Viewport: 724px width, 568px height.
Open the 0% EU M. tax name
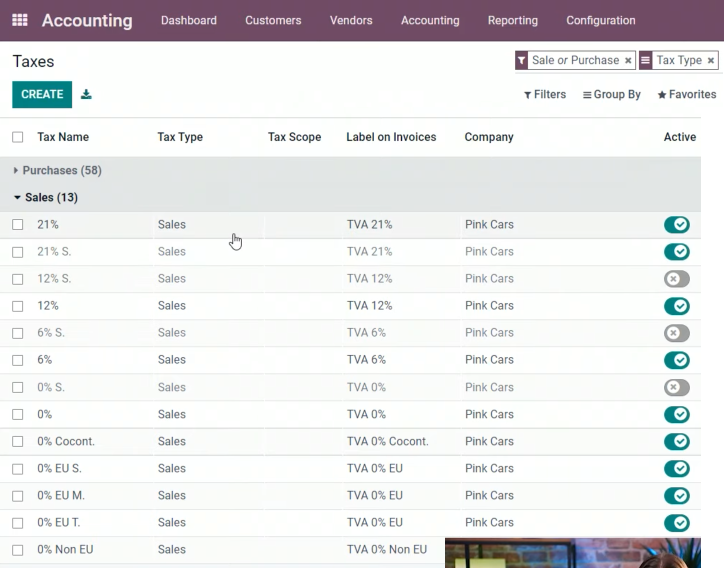tap(61, 495)
